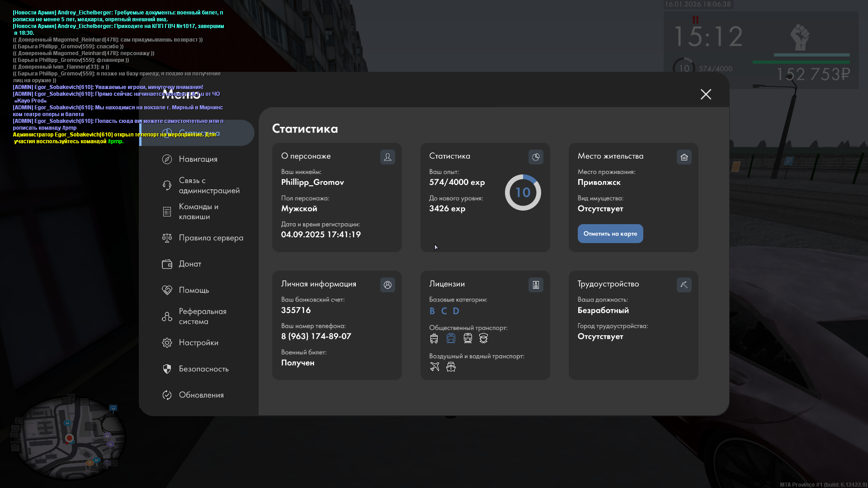Click the Помощь heart-handshake icon

pos(167,290)
